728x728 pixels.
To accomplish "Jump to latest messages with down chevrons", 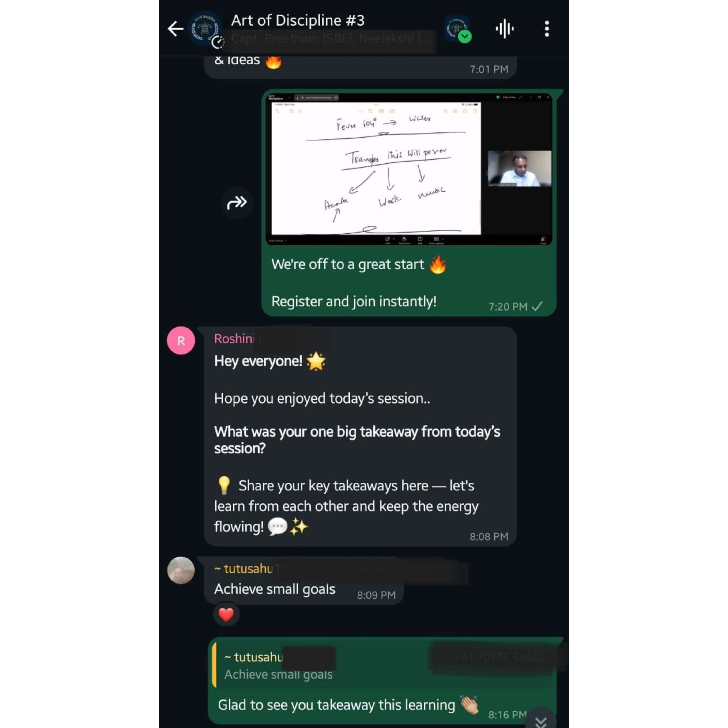I will [541, 720].
